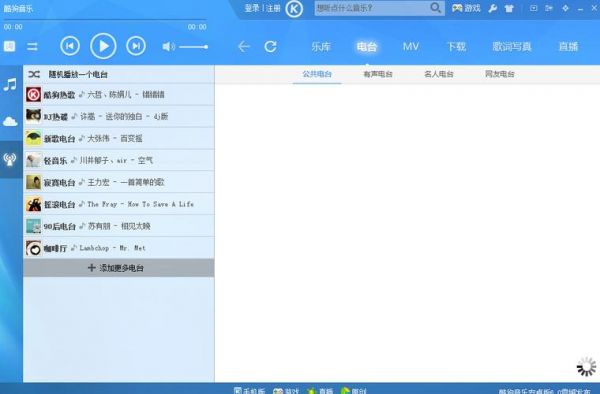Switch to the 乐库 music library tab

coord(321,47)
